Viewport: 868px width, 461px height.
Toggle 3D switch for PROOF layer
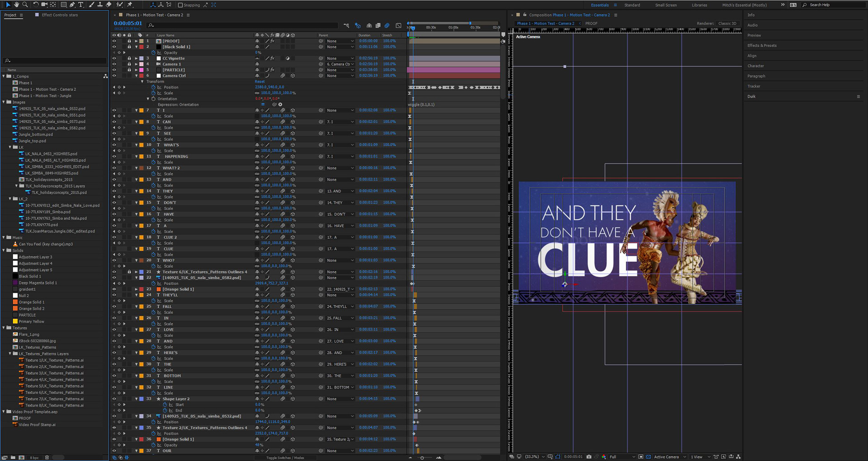click(x=292, y=41)
